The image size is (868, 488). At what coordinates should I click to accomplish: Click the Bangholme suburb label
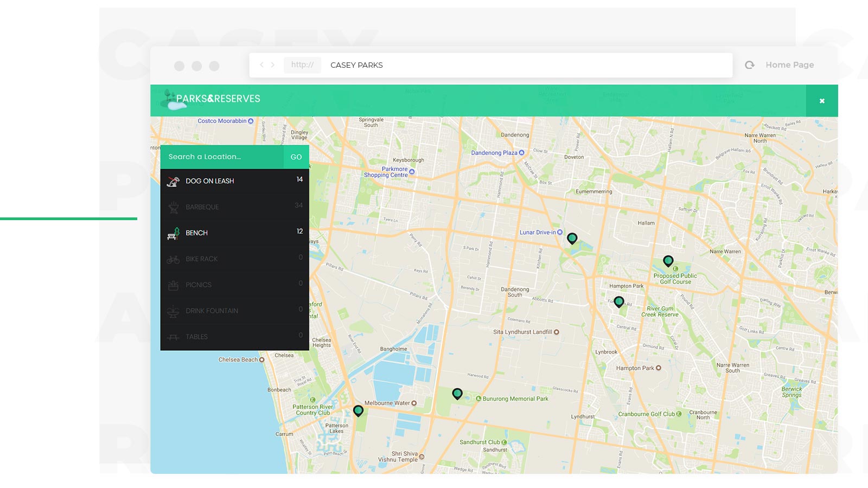(x=393, y=349)
